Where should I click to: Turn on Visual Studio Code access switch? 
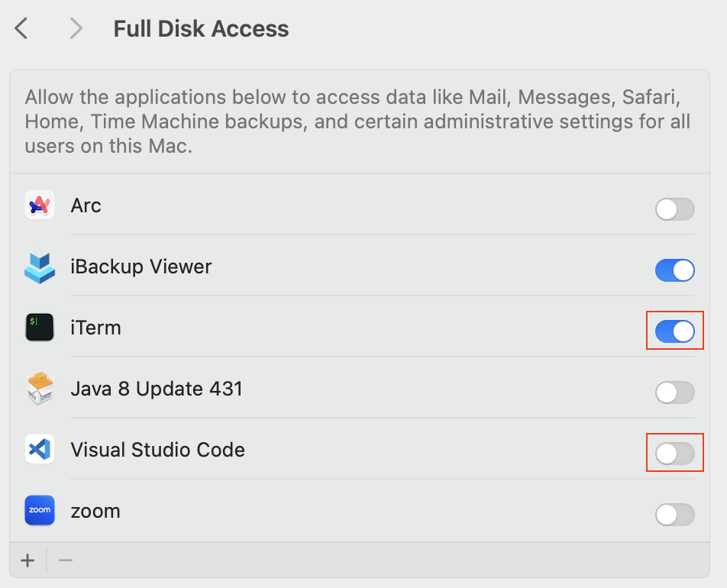pos(674,454)
